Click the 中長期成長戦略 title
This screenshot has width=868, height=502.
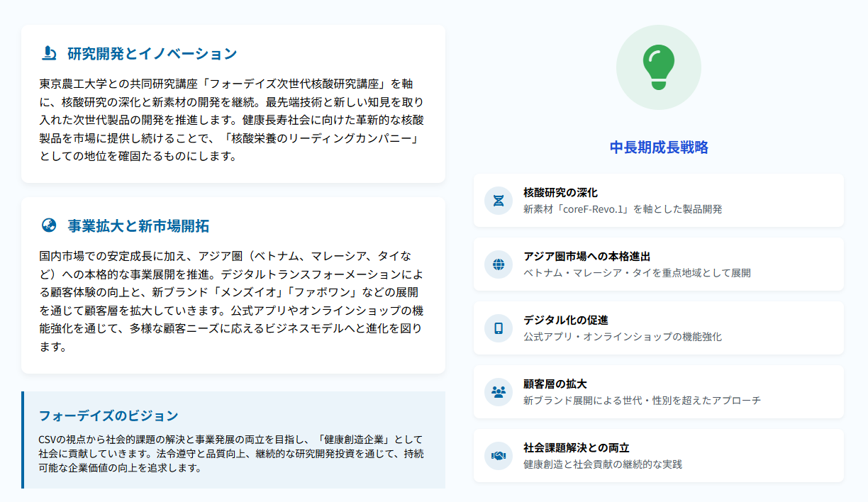click(x=659, y=147)
